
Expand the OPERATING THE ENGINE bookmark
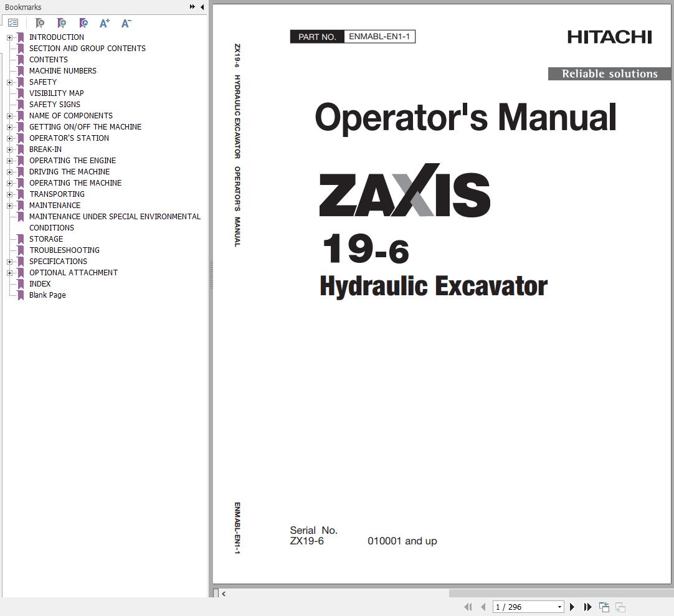(x=9, y=161)
